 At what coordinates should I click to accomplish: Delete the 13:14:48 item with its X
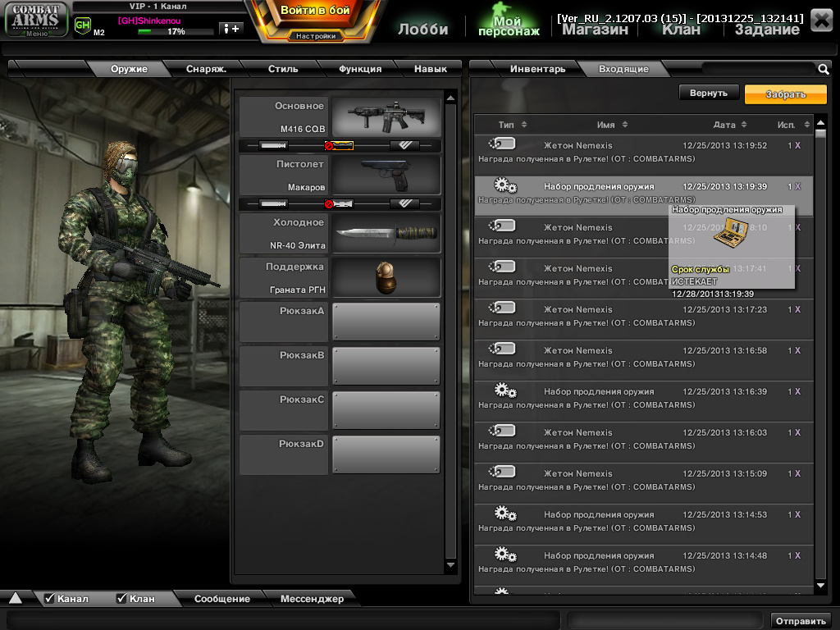pos(797,555)
